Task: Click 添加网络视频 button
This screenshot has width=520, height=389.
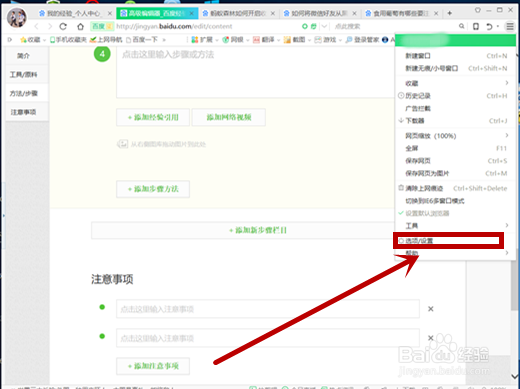Action: coord(229,117)
